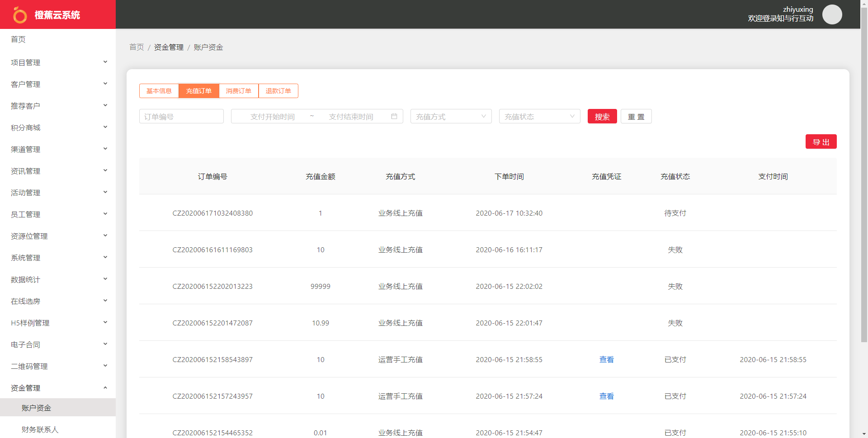Click zhiyuxing username text

798,9
